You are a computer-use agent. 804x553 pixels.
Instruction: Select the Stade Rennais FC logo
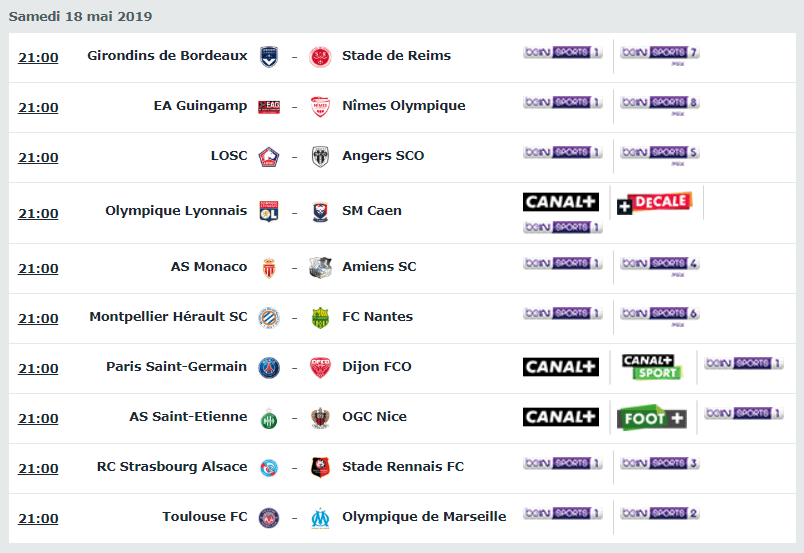click(320, 467)
